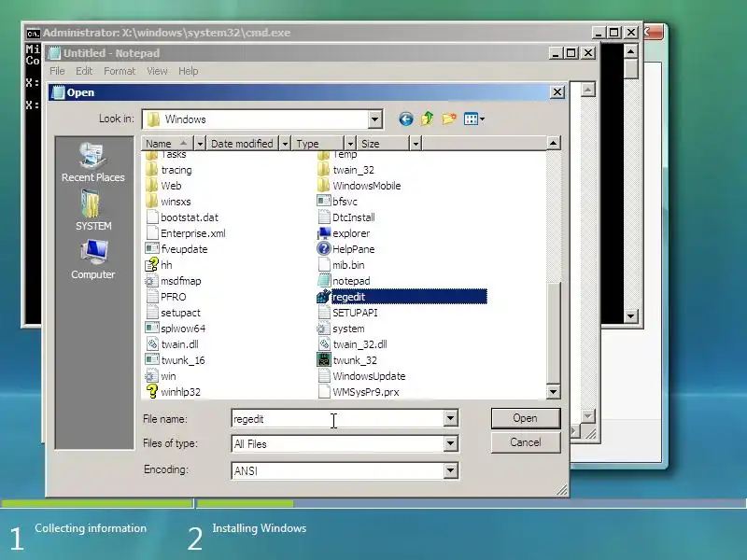Image resolution: width=747 pixels, height=560 pixels.
Task: Select the SETUPAPI file
Action: click(x=347, y=313)
